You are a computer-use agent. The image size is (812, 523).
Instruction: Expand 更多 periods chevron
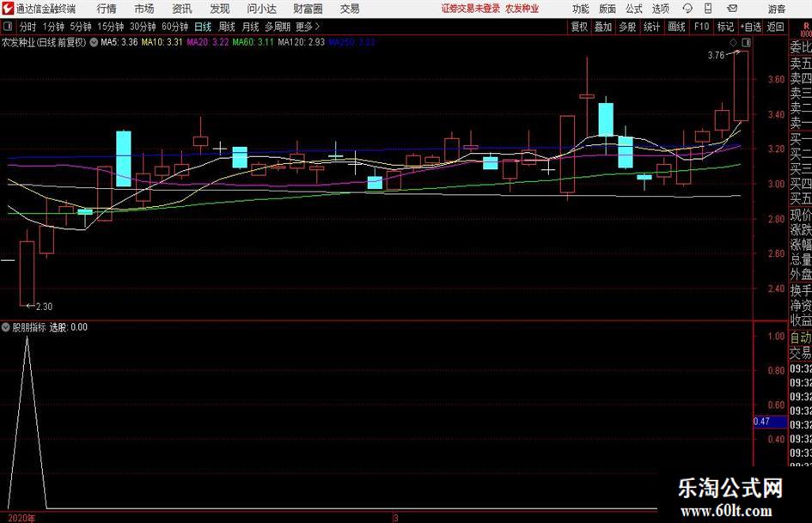[x=308, y=27]
